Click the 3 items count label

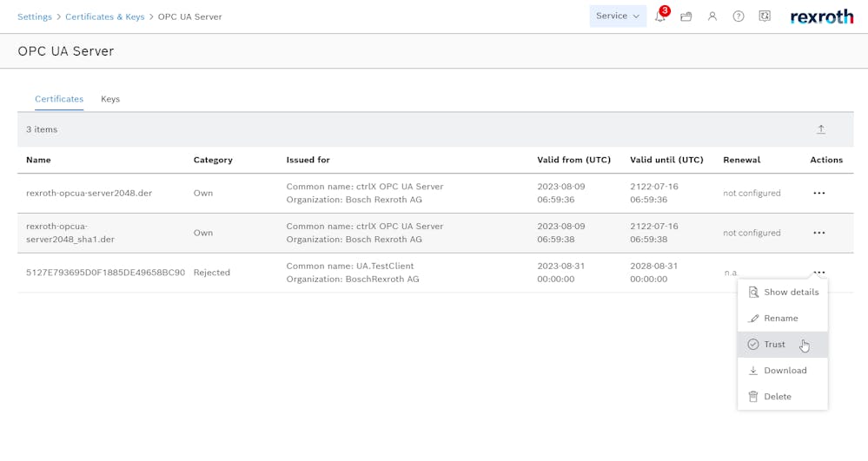click(42, 129)
